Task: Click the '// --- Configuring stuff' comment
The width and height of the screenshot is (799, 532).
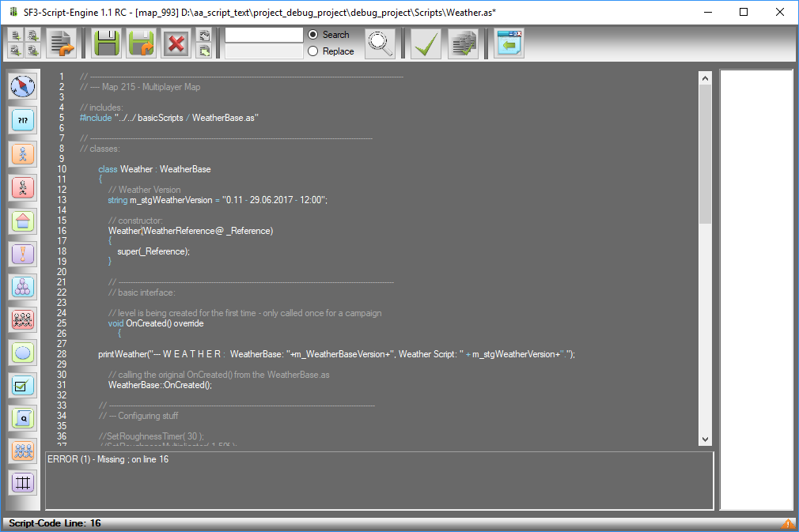Action: (138, 416)
